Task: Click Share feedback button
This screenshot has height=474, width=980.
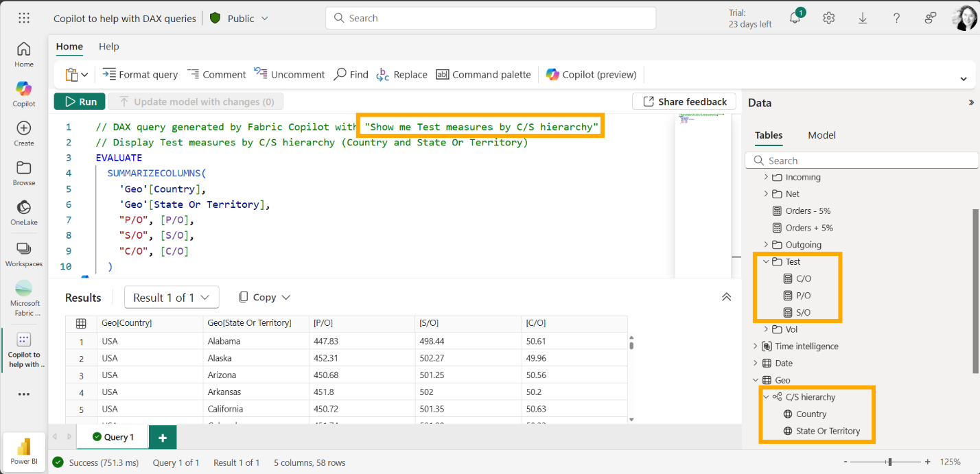Action: point(684,102)
